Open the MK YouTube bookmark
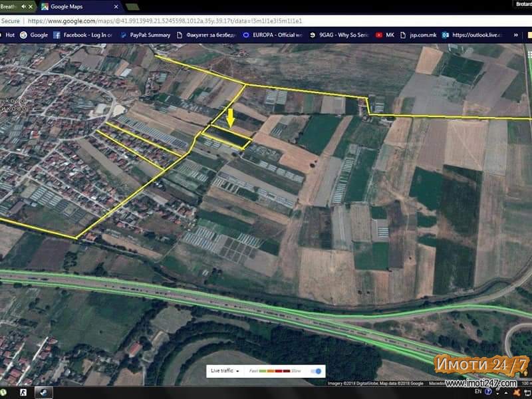This screenshot has height=399, width=532. (x=384, y=35)
